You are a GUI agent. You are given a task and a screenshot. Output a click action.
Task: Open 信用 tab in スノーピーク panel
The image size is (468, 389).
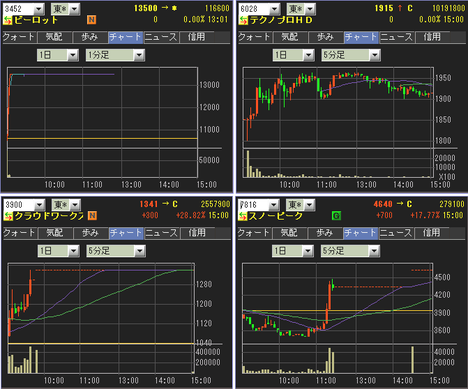point(431,233)
